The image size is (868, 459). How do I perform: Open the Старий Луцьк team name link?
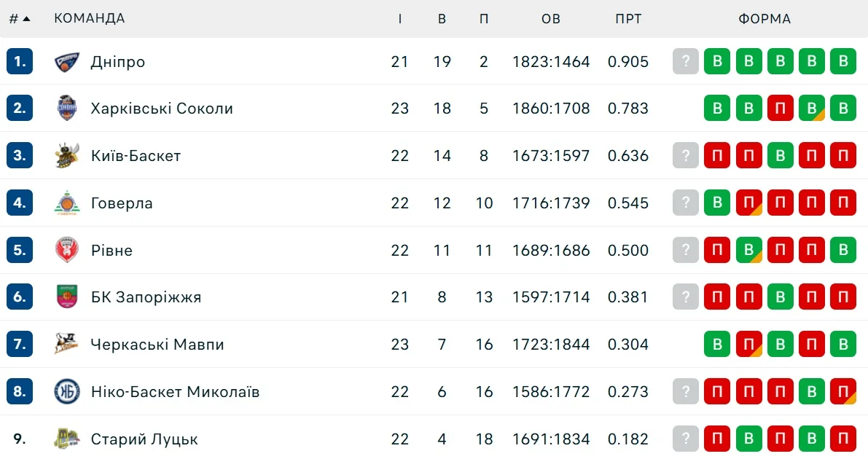[144, 439]
